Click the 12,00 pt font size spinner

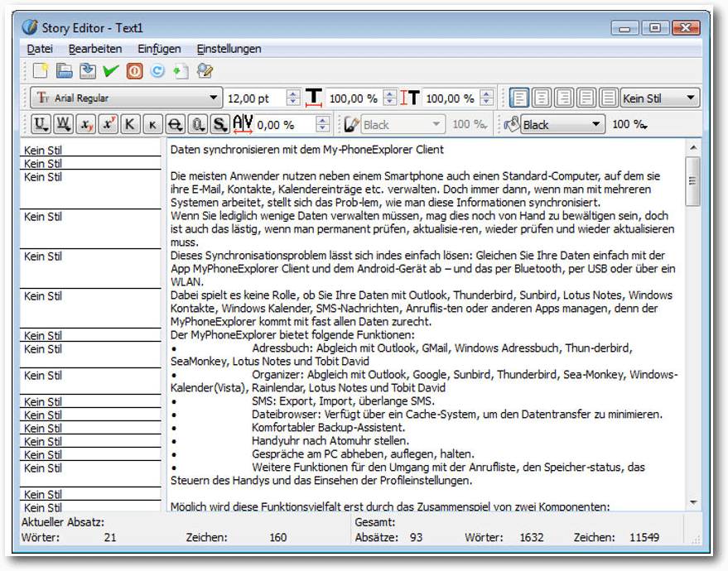(263, 98)
